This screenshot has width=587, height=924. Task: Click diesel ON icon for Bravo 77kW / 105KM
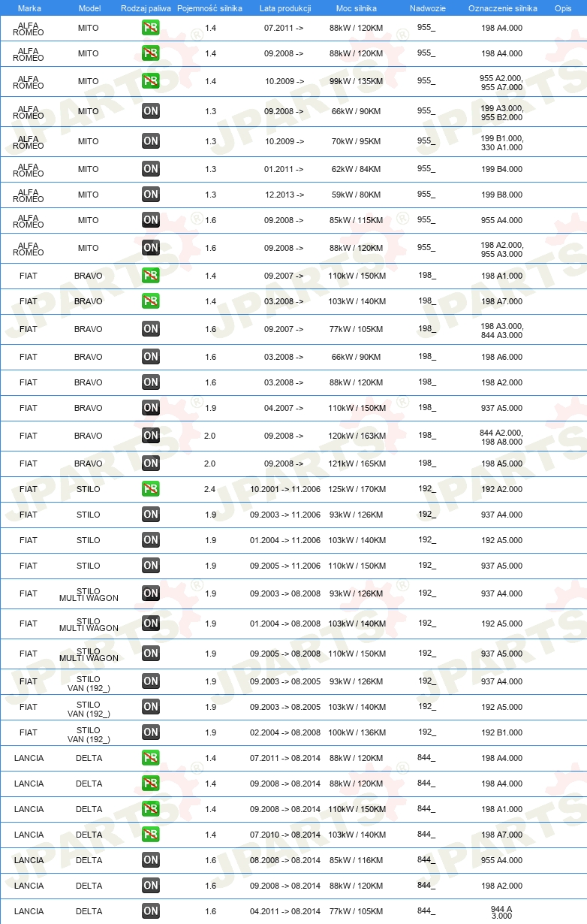(x=151, y=329)
